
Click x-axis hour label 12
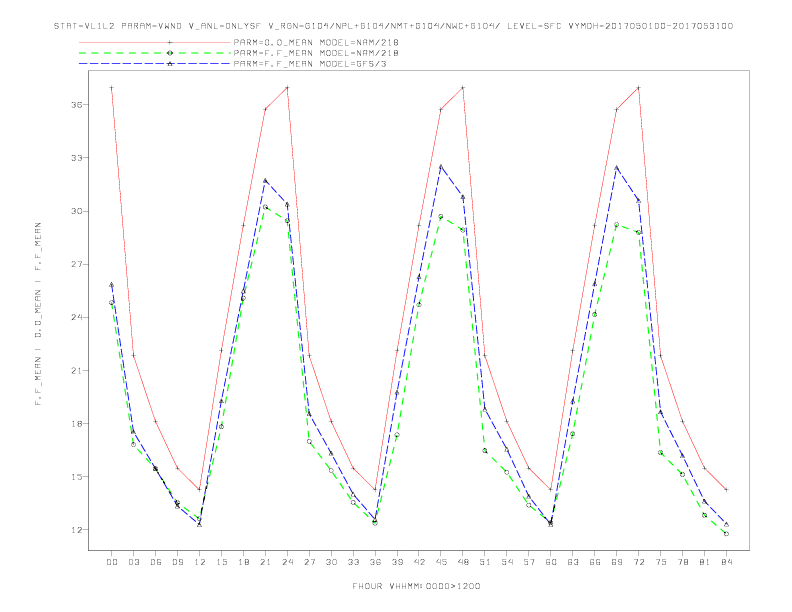tap(200, 562)
